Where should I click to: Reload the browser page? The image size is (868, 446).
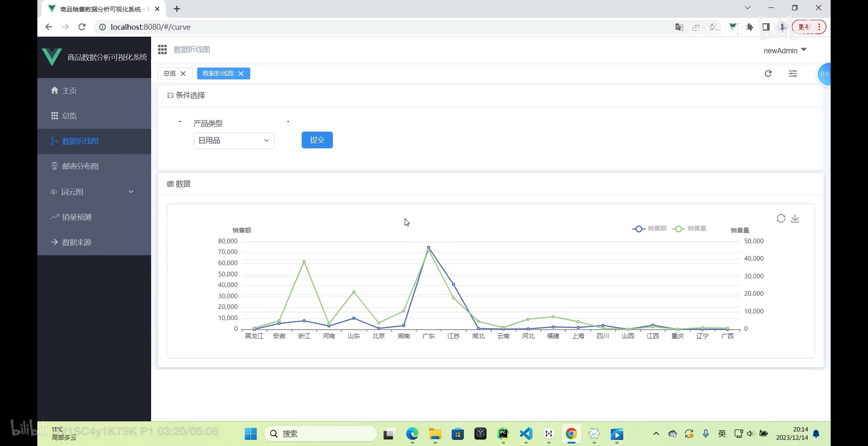pos(82,27)
